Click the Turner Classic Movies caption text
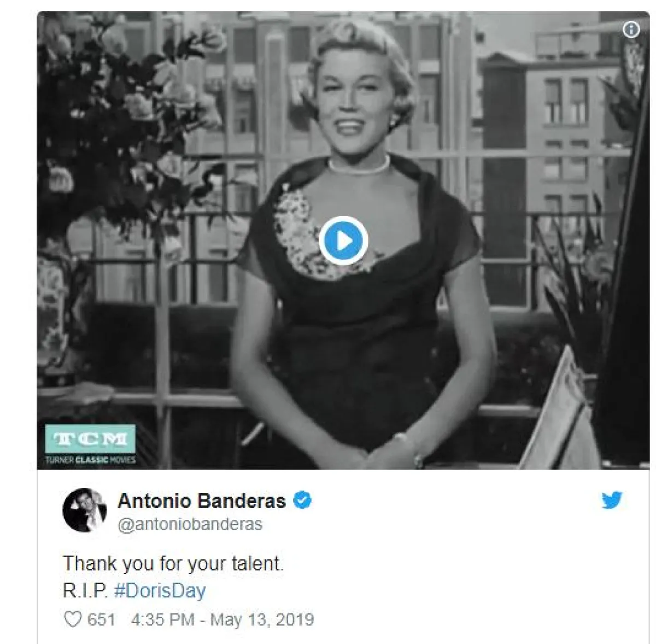 [x=90, y=460]
